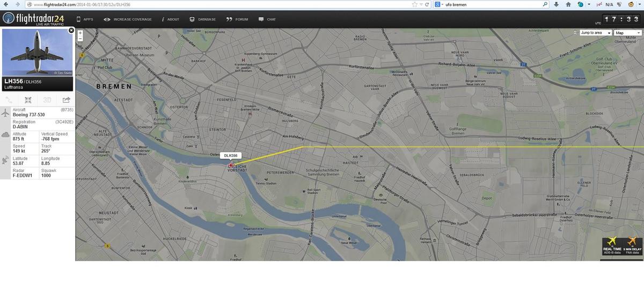Click the (3C492E) hex code
Viewport: 644px width, 302px height.
(x=64, y=122)
